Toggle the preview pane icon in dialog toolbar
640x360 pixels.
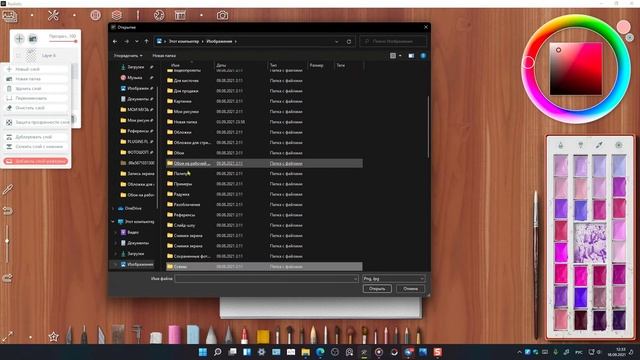click(411, 56)
